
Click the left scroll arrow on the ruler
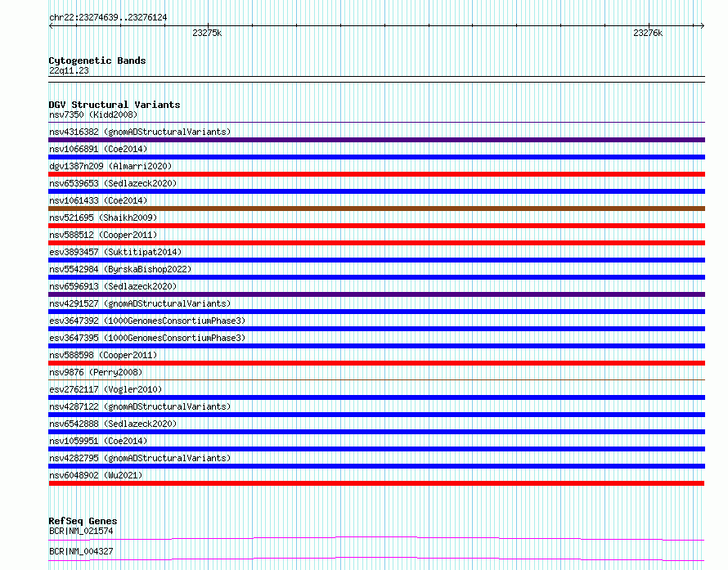[51, 26]
